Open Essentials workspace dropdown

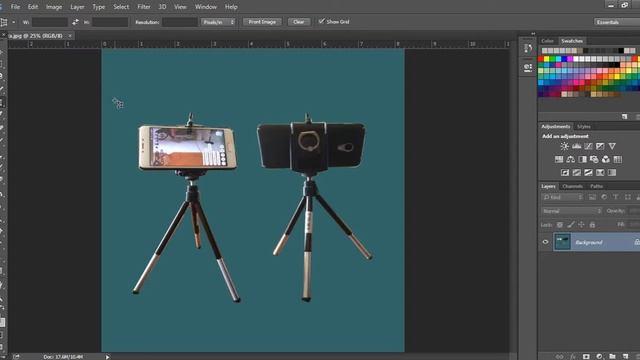coord(617,22)
